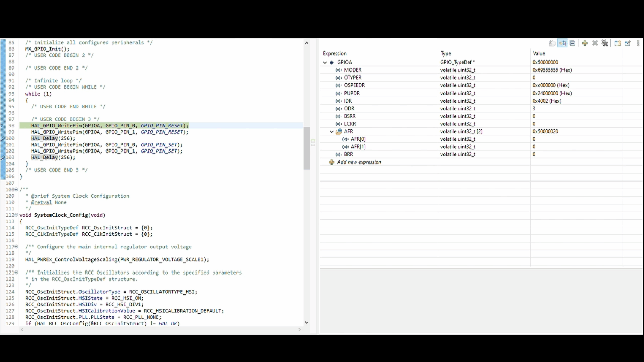Click the variable icon beside AFR[1]
644x362 pixels.
click(x=345, y=147)
